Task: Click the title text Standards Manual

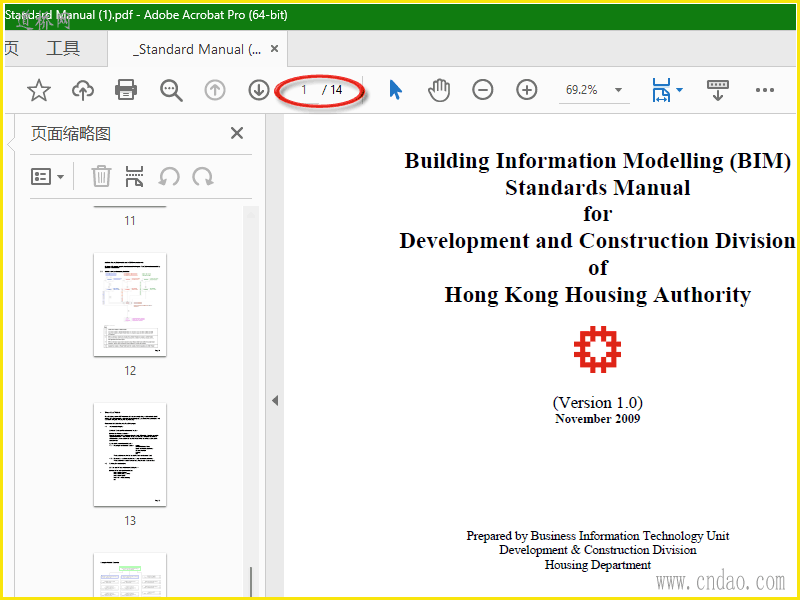Action: (x=597, y=188)
